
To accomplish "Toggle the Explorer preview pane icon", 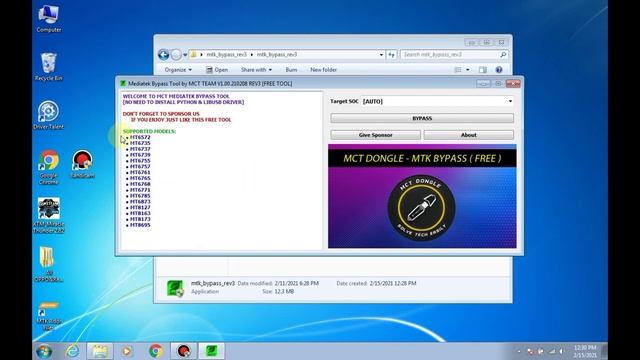I will (483, 70).
